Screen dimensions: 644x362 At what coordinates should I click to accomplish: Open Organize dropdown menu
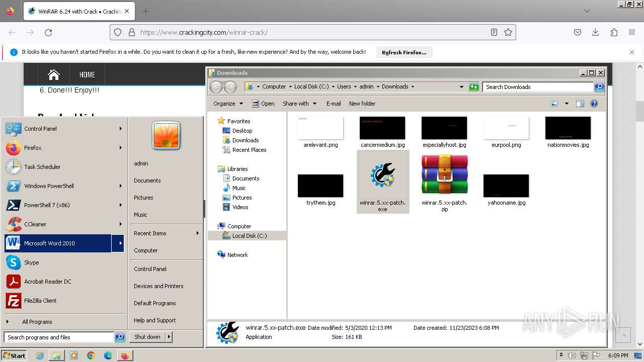coord(228,104)
